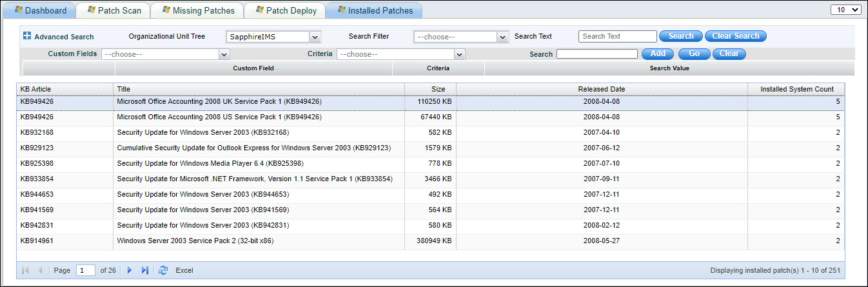Select Security Update for Windows Server 2003 (KB944653)
Screen dimensions: 868x287
click(x=431, y=195)
